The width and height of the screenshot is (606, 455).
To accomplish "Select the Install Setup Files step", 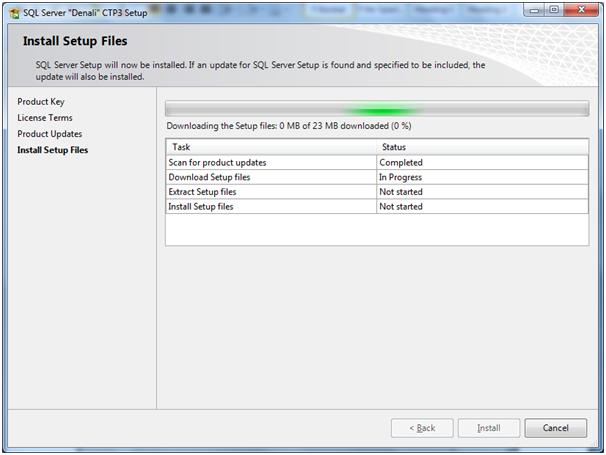I will (53, 150).
